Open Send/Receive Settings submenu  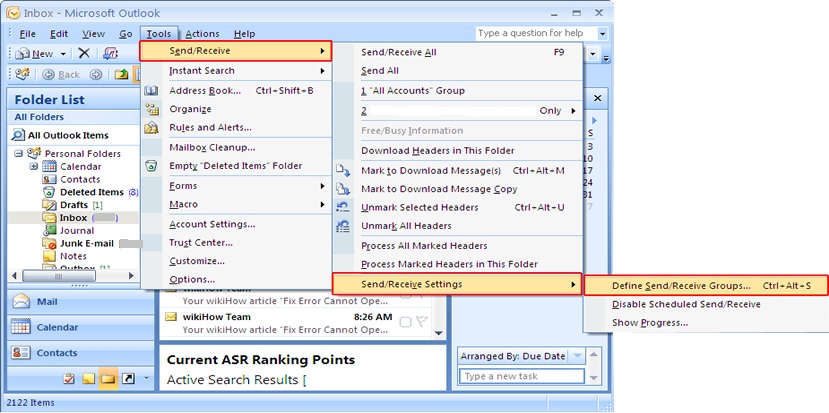tap(457, 284)
